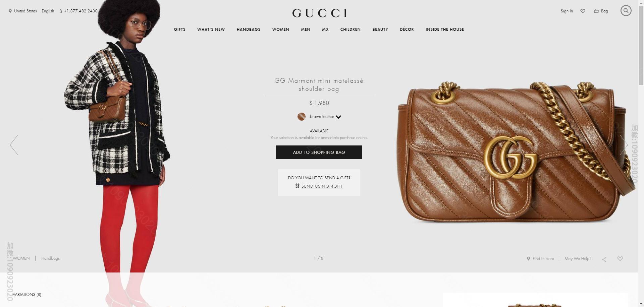
Task: Change the English language selector
Action: [x=48, y=11]
